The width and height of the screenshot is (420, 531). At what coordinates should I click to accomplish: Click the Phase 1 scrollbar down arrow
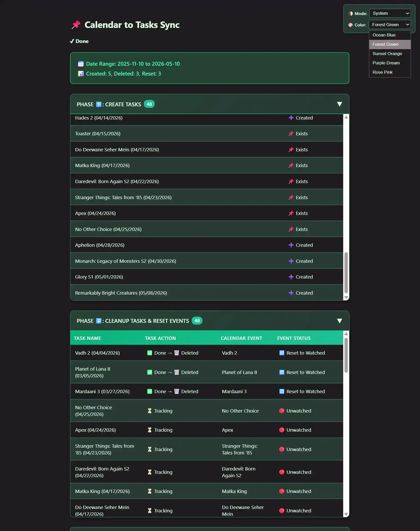[346, 298]
